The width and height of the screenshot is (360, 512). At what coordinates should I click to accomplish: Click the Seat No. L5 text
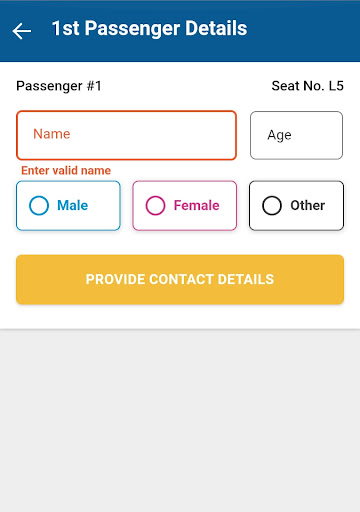(307, 86)
